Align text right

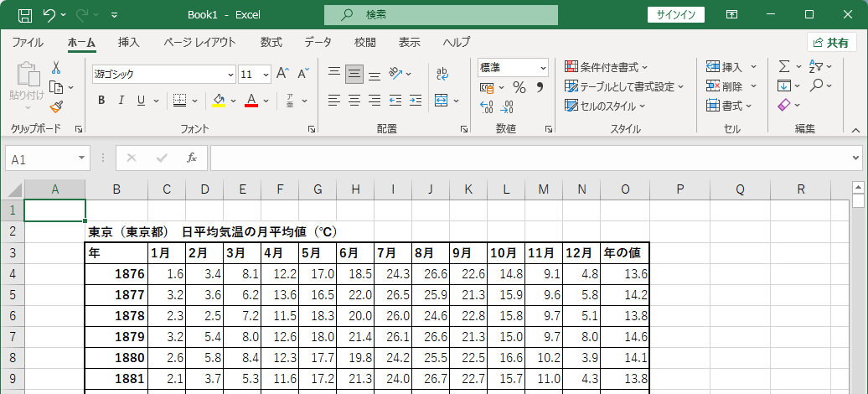(375, 101)
